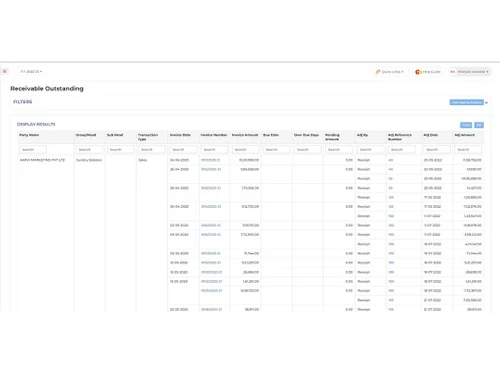Screen dimensions: 500x375
Task: Open the Adj Reference link in the first row
Action: point(391,160)
